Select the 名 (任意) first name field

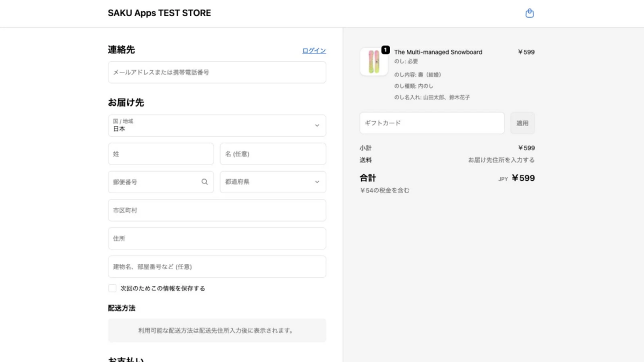[273, 154]
